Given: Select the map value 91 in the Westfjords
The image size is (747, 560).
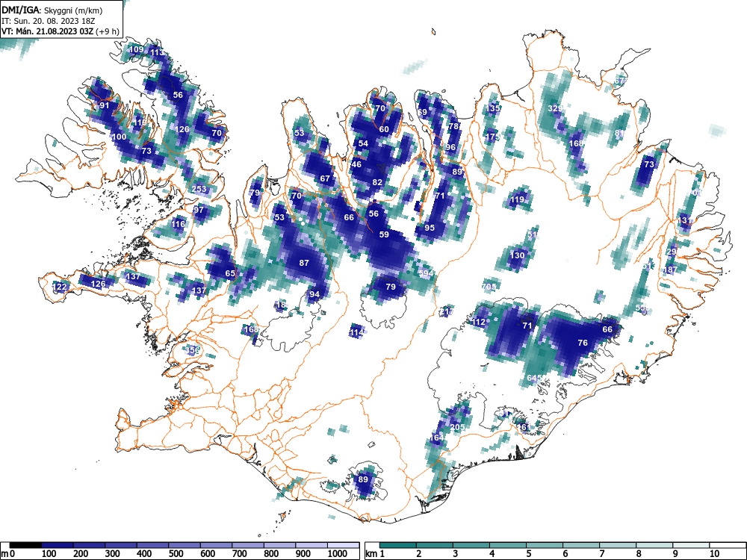Looking at the screenshot, I should [105, 106].
